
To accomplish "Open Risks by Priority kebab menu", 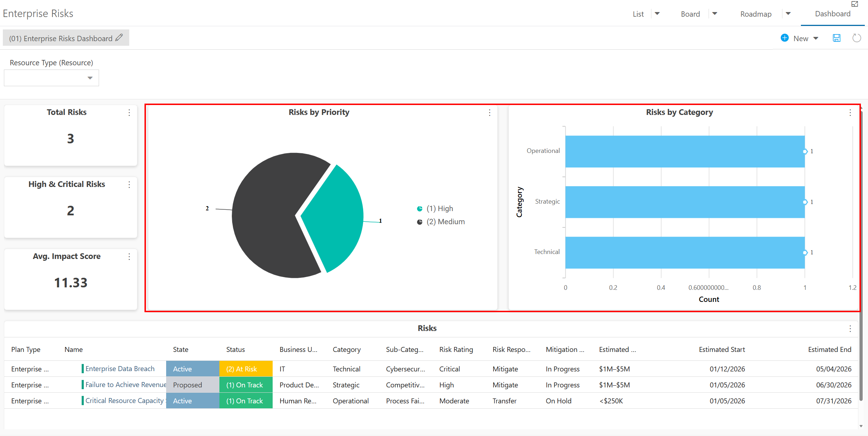I will pos(490,112).
